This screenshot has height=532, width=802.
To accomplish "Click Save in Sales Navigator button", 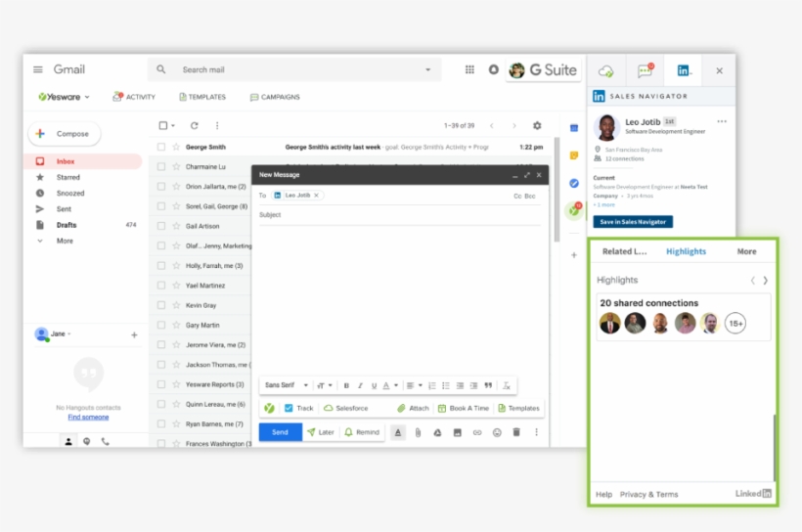I will [x=633, y=222].
